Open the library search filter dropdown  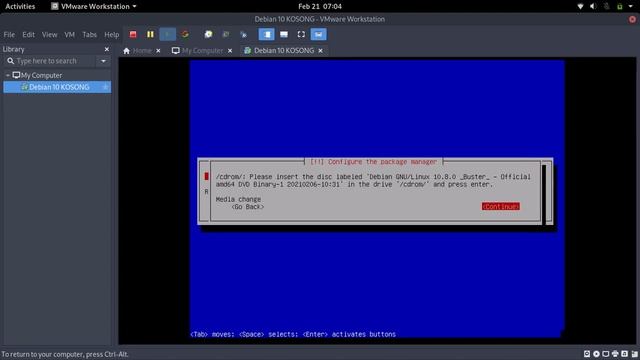[x=103, y=61]
